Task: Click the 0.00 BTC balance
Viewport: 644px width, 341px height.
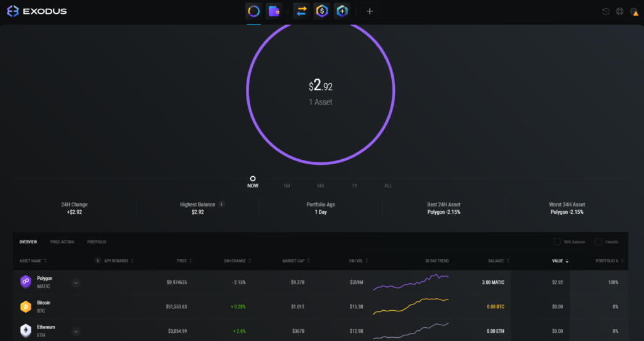Action: pos(496,306)
